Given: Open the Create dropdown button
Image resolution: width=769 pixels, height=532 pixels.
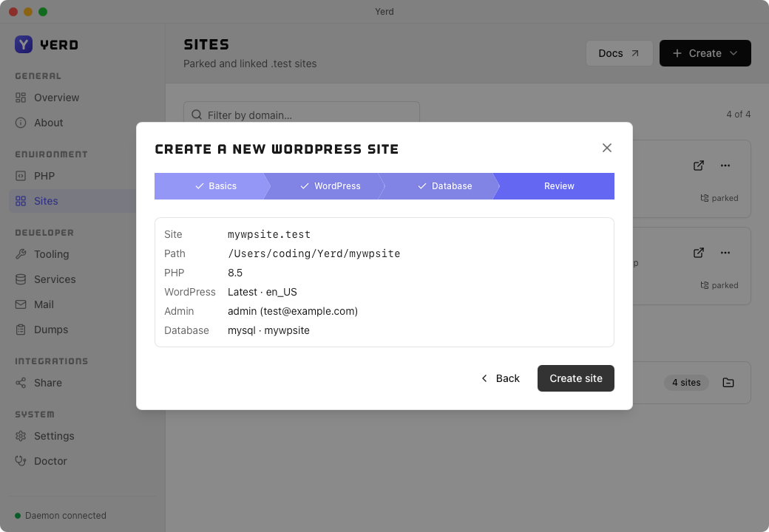Looking at the screenshot, I should point(705,53).
